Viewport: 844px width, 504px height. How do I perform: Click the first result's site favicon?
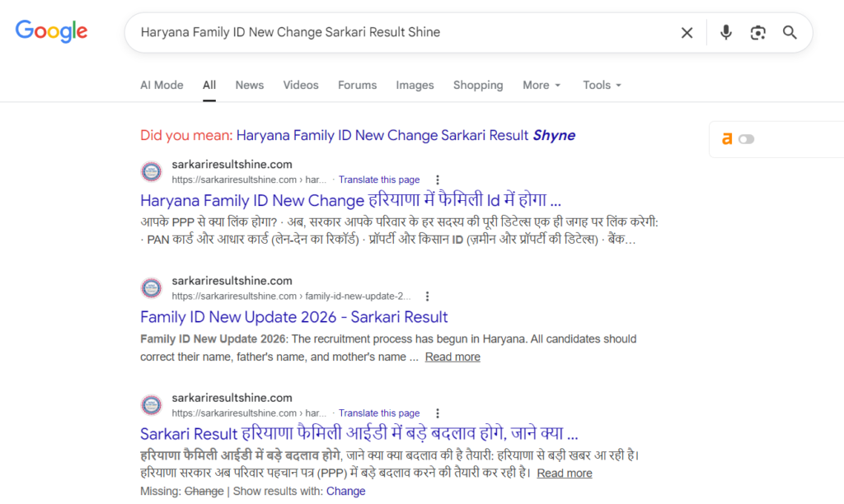coord(152,171)
